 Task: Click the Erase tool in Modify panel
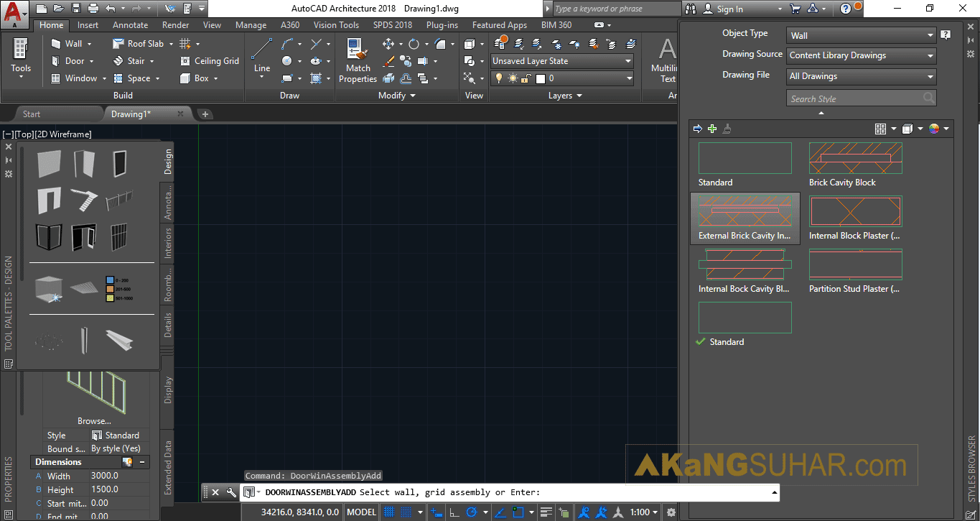click(x=388, y=61)
